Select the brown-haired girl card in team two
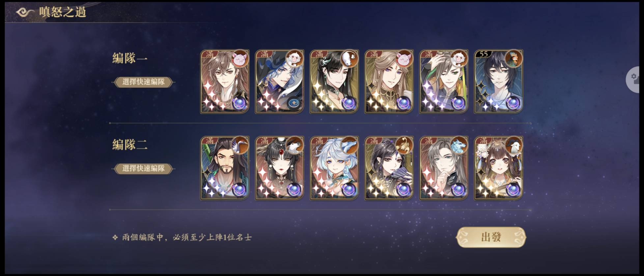The height and width of the screenshot is (276, 644). (x=498, y=168)
